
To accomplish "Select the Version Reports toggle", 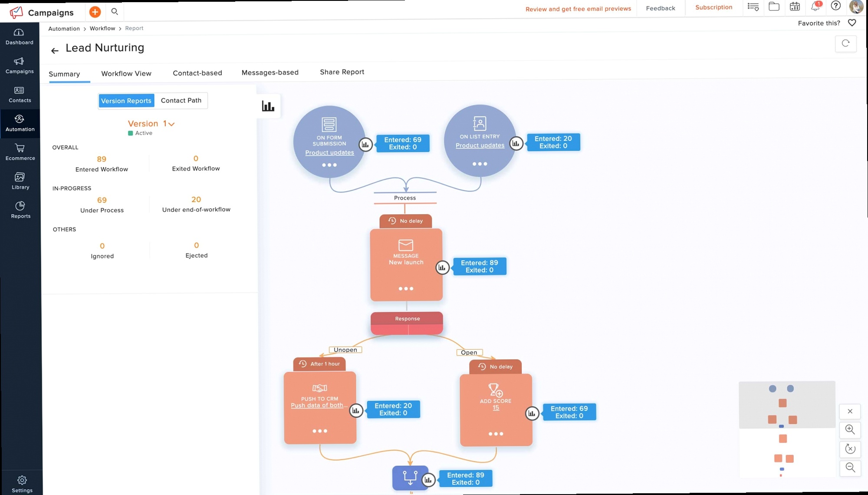I will point(126,101).
